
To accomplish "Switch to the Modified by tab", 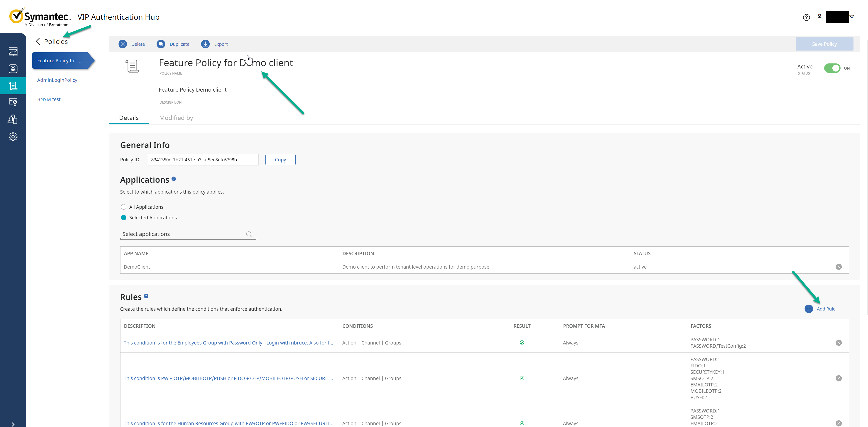I will [x=176, y=118].
